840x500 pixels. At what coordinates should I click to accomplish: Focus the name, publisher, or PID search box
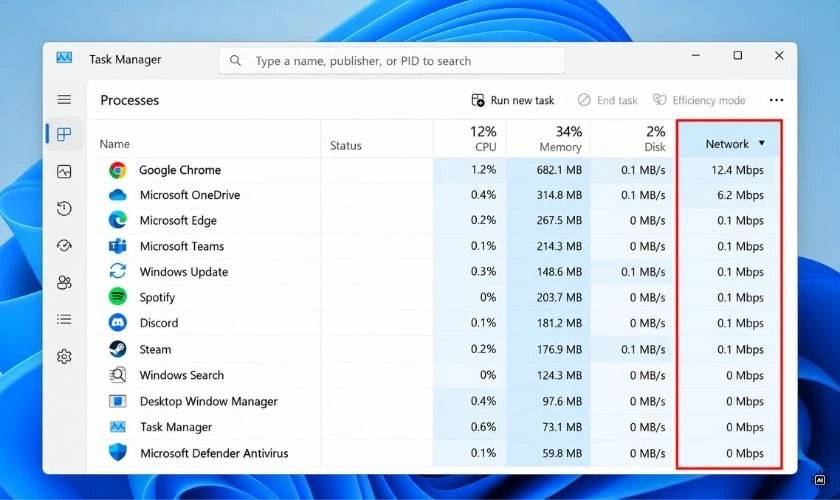pyautogui.click(x=392, y=61)
